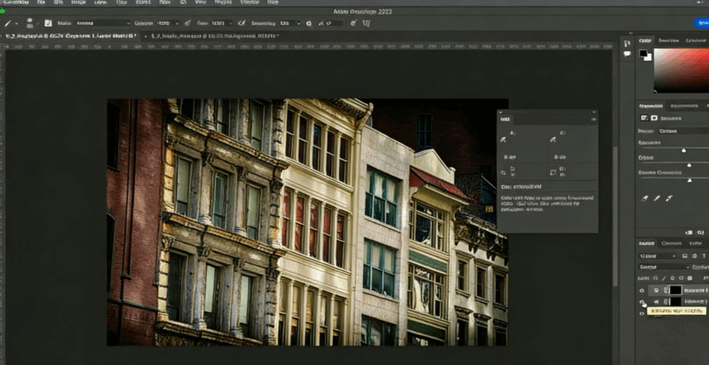Click the vertical canvas scrollbar

pyautogui.click(x=614, y=216)
